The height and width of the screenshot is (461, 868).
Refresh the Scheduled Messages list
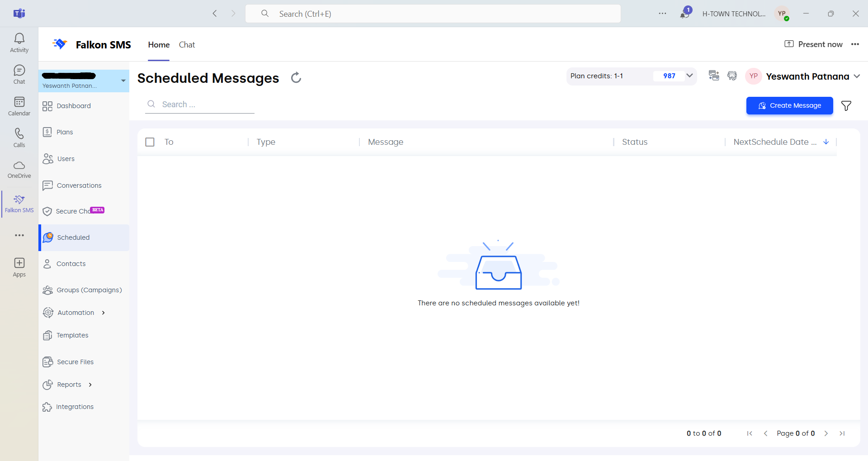pos(296,78)
